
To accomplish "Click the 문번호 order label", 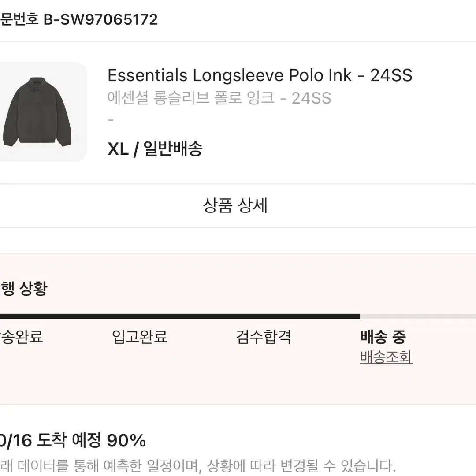I will coord(19,20).
